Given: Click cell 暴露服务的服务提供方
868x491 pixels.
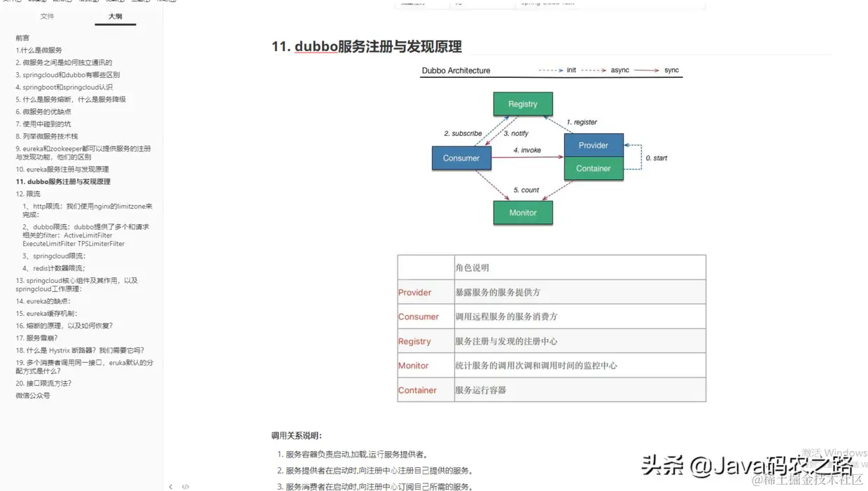Looking at the screenshot, I should click(580, 292).
